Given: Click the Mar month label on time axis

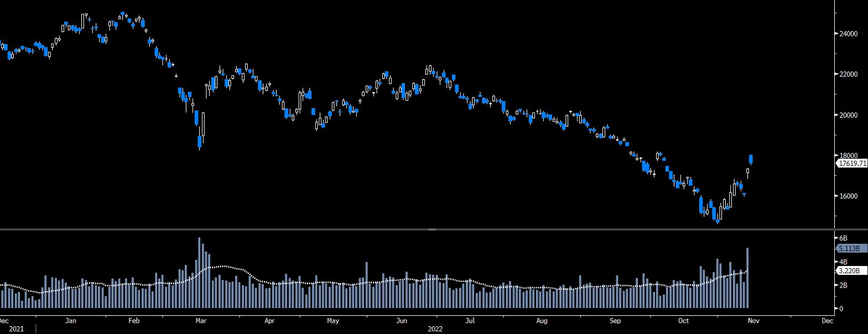Looking at the screenshot, I should (x=201, y=320).
